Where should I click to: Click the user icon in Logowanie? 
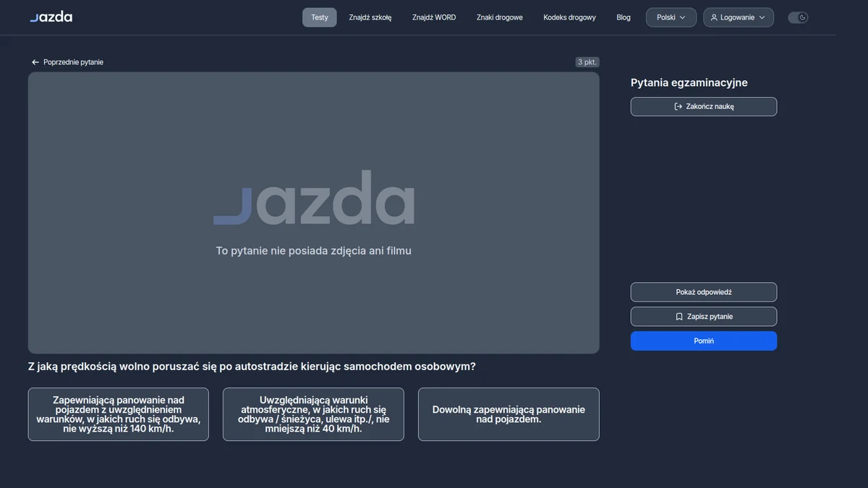pyautogui.click(x=715, y=17)
